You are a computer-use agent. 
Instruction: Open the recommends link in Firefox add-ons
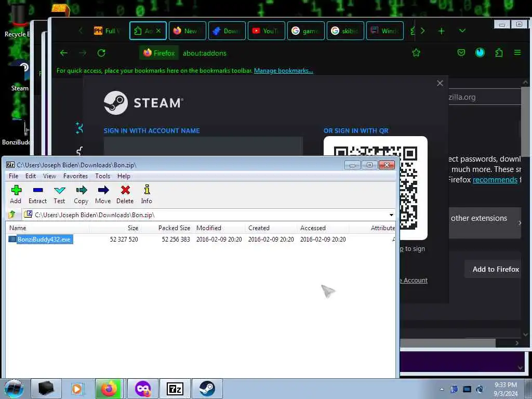pos(495,179)
